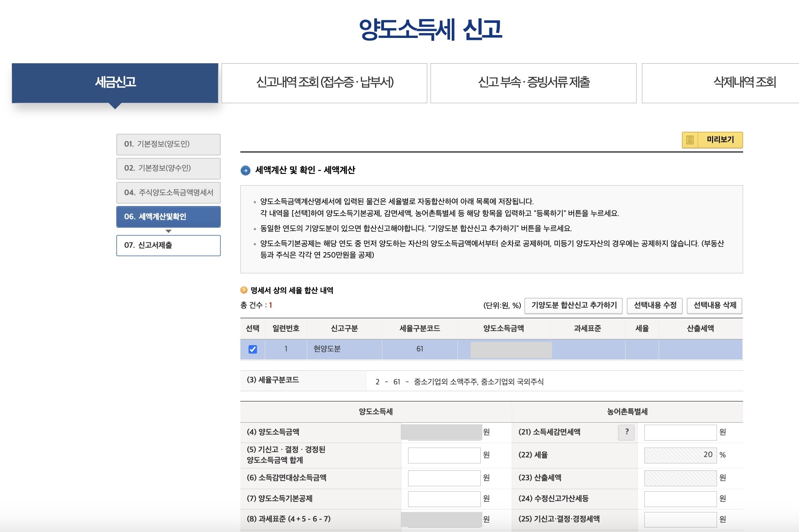Go to 삭제내역 조회 tab

coord(744,83)
